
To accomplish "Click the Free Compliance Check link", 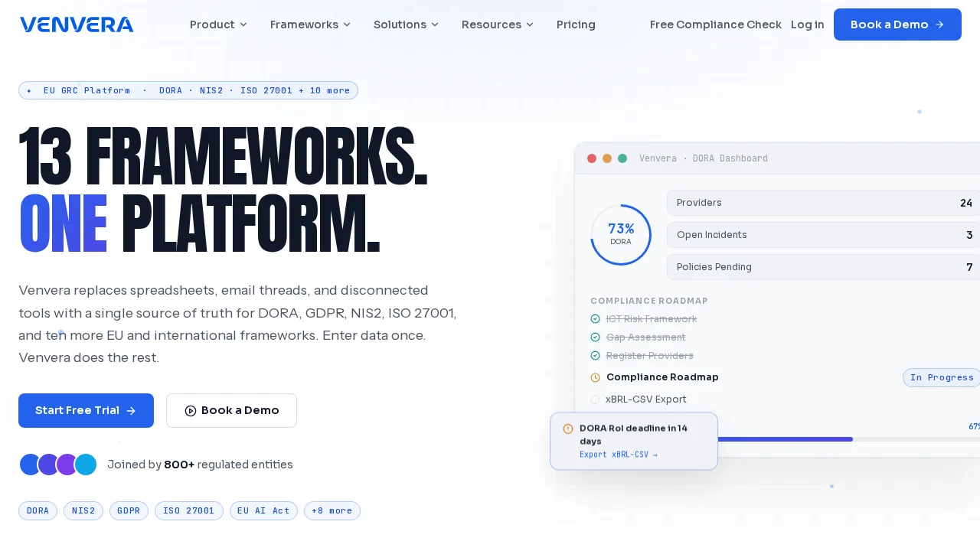I will tap(716, 24).
